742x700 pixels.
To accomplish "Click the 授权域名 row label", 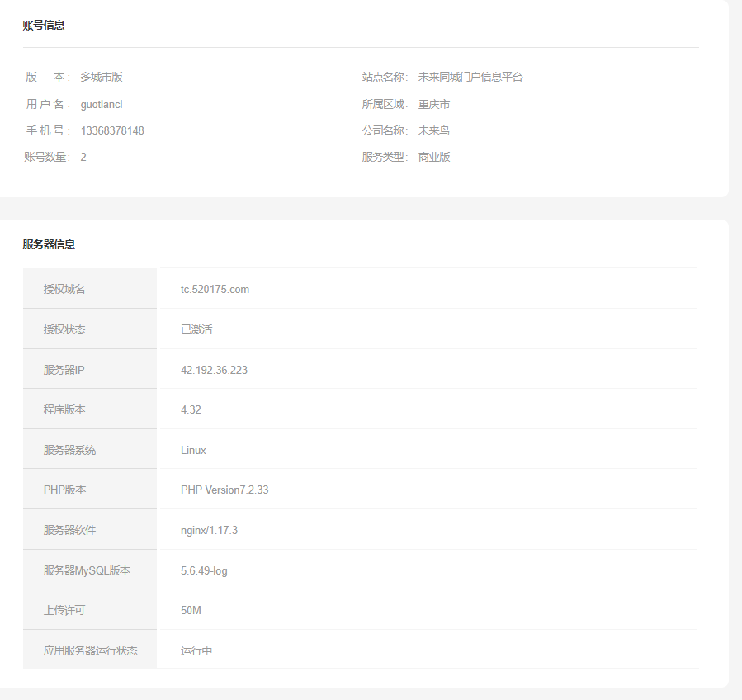I will tap(64, 289).
